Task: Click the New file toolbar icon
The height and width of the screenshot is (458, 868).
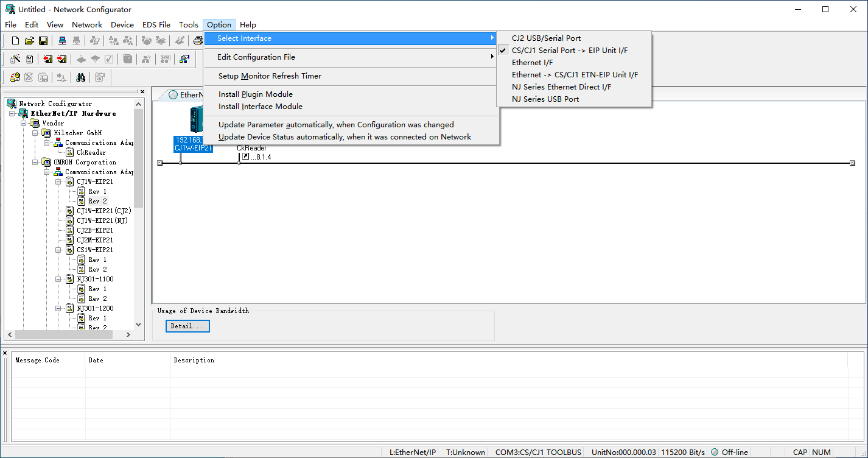Action: coord(16,41)
